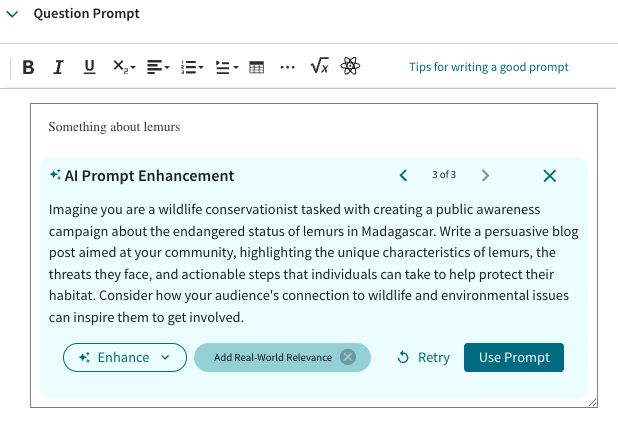This screenshot has height=426, width=618.
Task: Toggle bold formatting
Action: click(28, 67)
